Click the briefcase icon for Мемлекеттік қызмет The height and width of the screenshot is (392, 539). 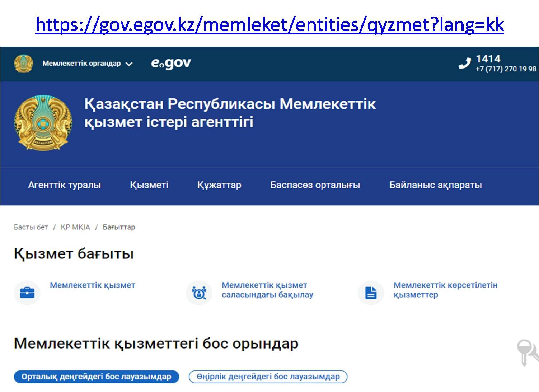[x=27, y=293]
